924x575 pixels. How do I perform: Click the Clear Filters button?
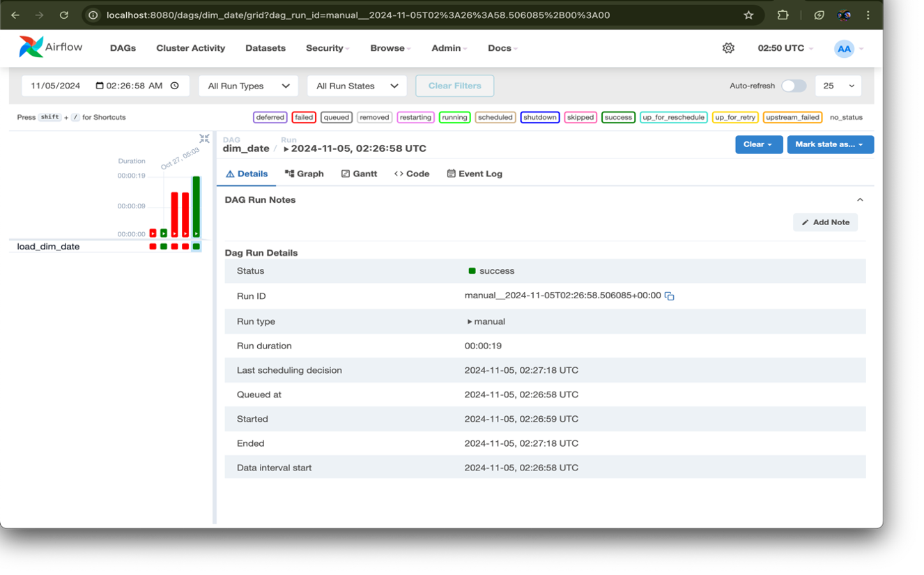(x=455, y=86)
